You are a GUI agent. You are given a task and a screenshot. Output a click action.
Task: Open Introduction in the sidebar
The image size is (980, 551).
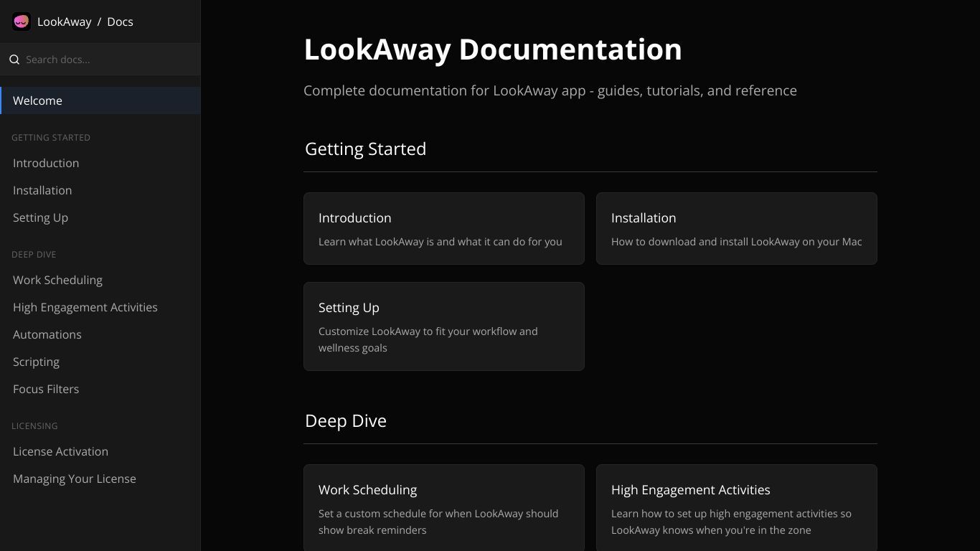click(x=100, y=163)
